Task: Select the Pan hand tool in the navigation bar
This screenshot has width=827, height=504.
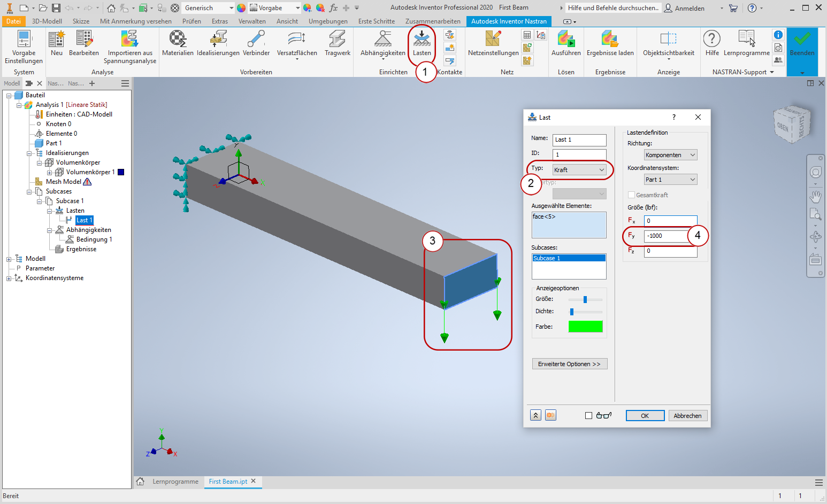Action: click(x=816, y=197)
